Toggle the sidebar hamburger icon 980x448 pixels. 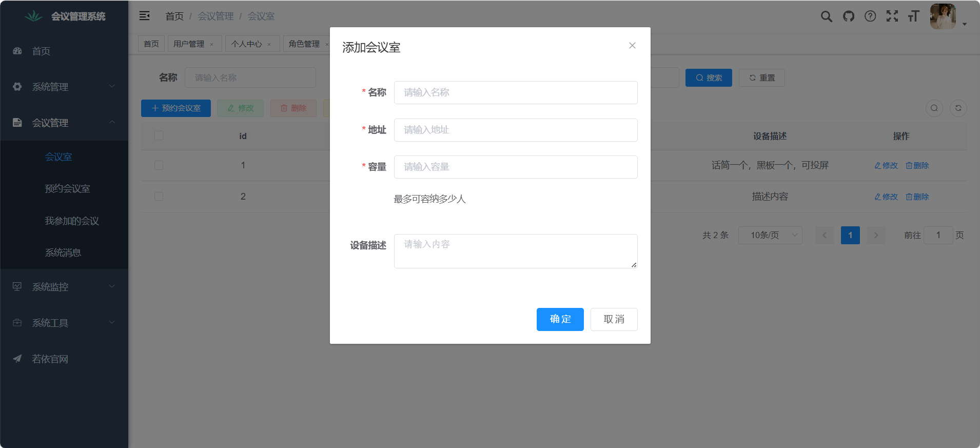[145, 16]
